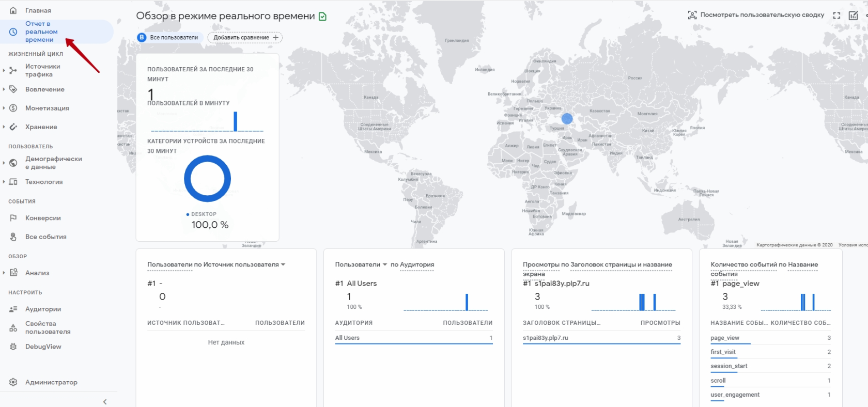Click the Все события icon
The image size is (868, 407).
pyautogui.click(x=13, y=237)
